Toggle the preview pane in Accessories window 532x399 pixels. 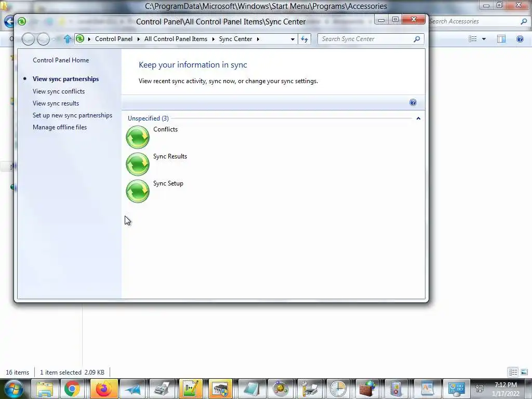(x=501, y=39)
